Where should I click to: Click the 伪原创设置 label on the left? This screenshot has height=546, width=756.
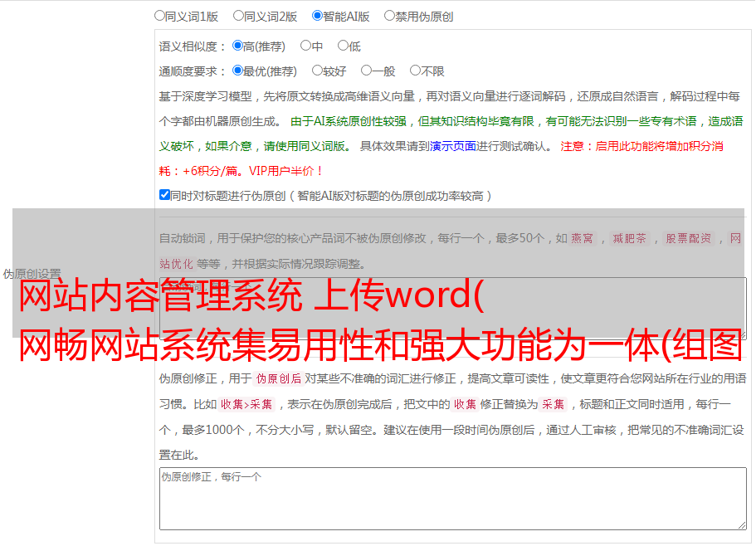[x=32, y=274]
